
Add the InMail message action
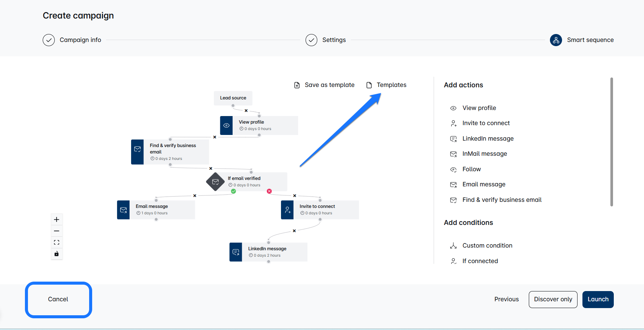click(484, 154)
